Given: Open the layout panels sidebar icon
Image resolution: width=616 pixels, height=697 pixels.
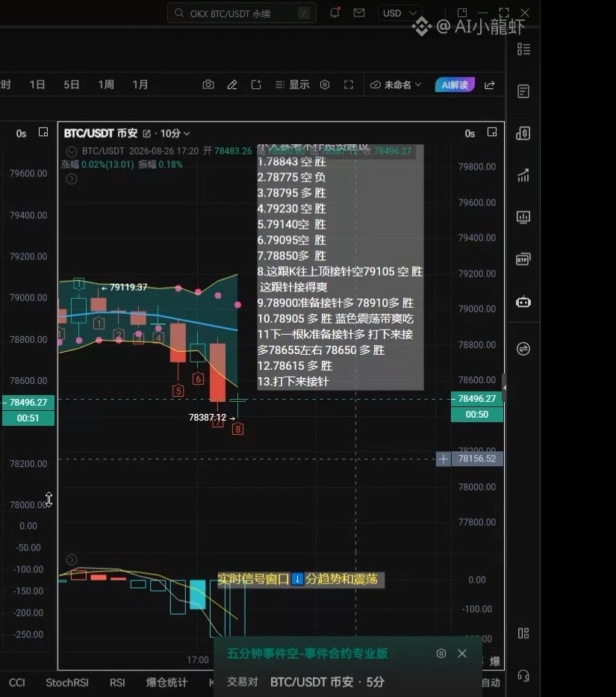Looking at the screenshot, I should coord(523,634).
